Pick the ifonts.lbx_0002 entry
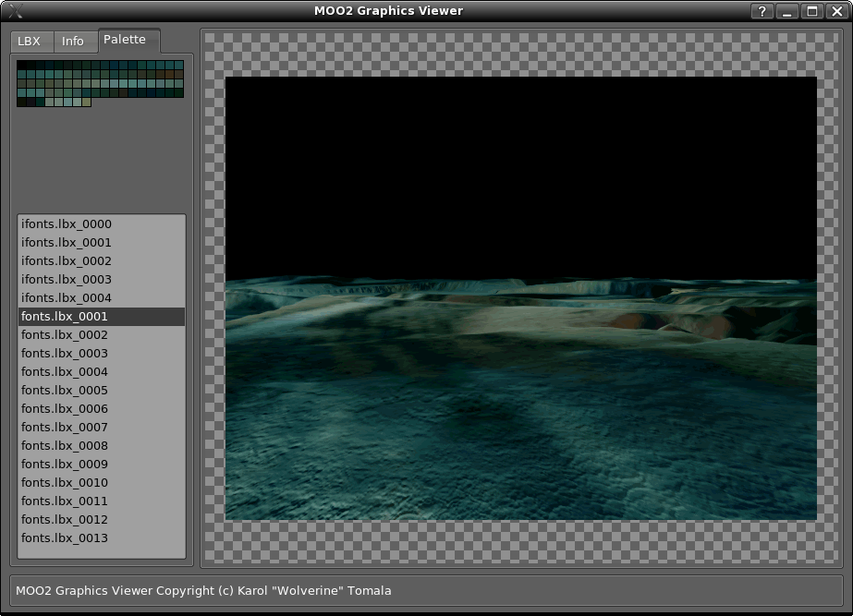Screen dimensions: 853x616 [102, 261]
